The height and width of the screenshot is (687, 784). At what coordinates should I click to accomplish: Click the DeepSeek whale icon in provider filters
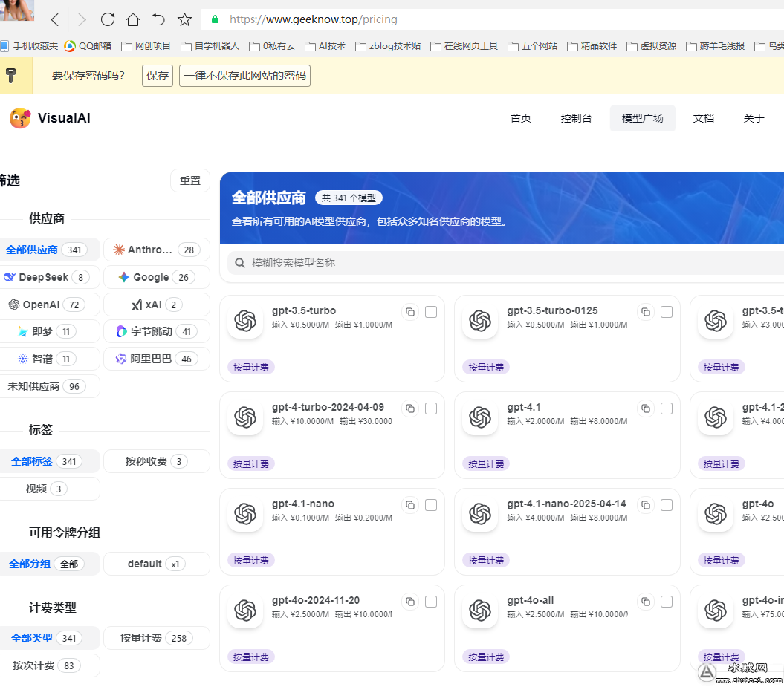9,277
